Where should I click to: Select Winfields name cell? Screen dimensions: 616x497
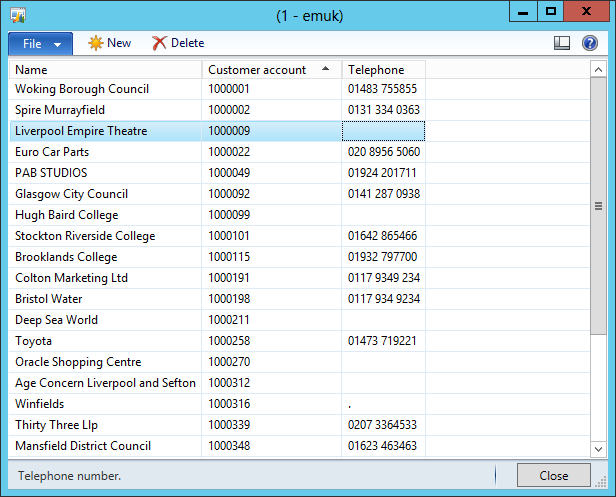105,404
